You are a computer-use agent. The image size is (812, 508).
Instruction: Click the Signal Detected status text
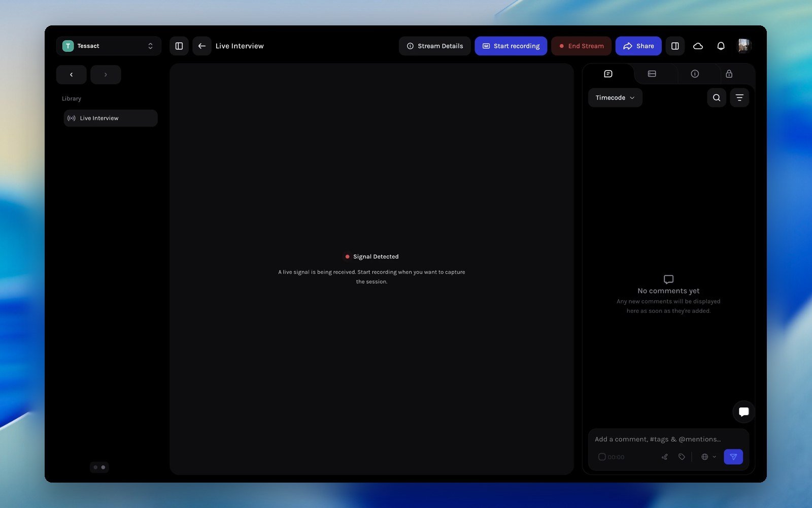point(376,257)
